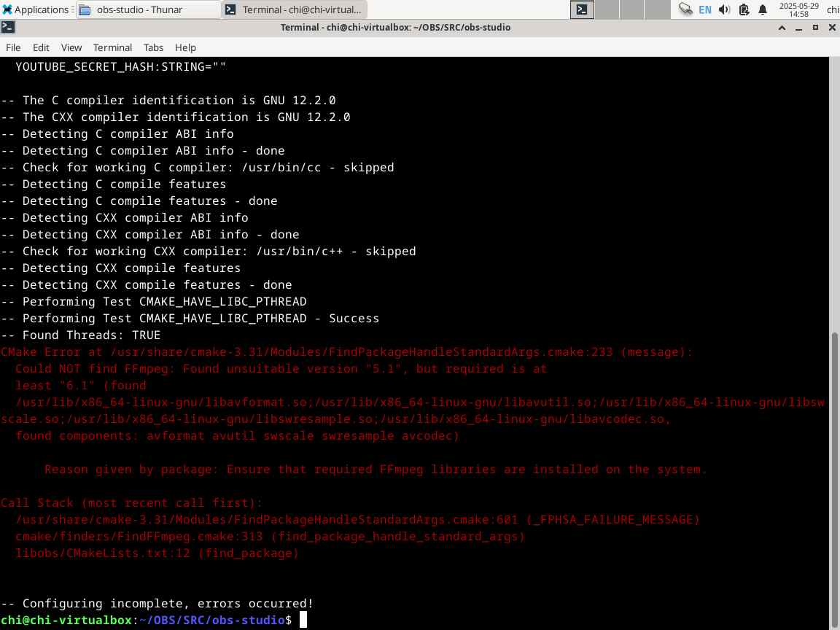
Task: Click 'Could NOT find FFmpeg' error text
Action: 281,368
